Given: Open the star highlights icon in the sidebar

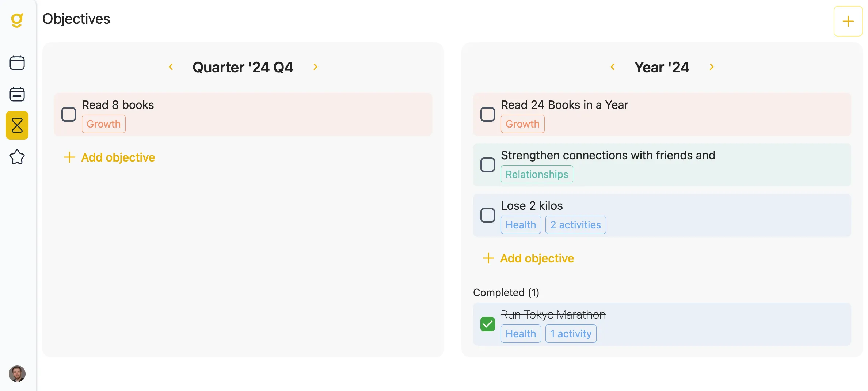Looking at the screenshot, I should click(x=17, y=157).
